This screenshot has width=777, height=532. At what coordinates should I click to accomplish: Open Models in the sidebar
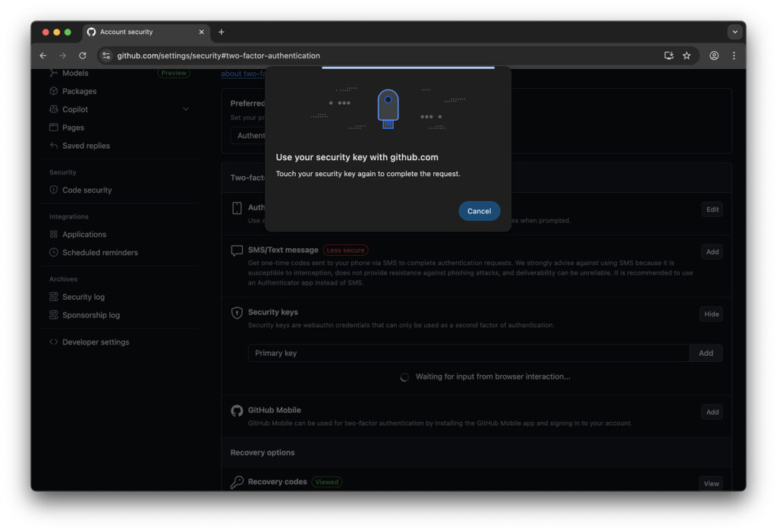(x=75, y=73)
